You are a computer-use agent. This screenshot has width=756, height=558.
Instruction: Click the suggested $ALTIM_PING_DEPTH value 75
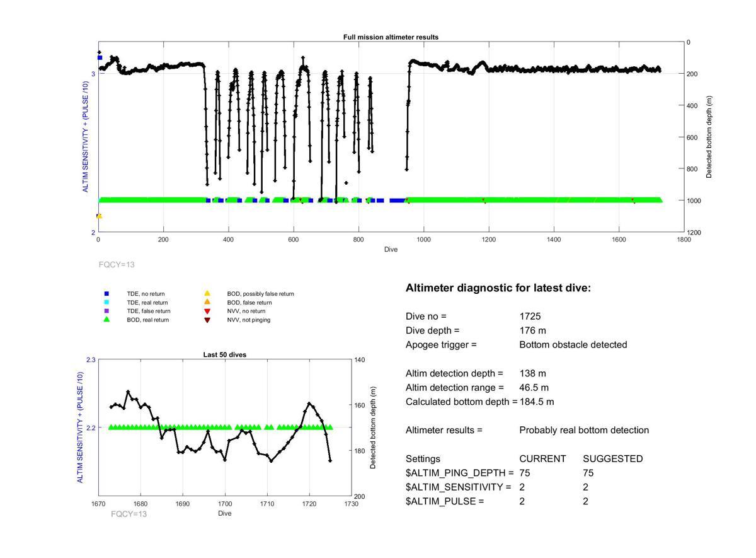tap(588, 473)
